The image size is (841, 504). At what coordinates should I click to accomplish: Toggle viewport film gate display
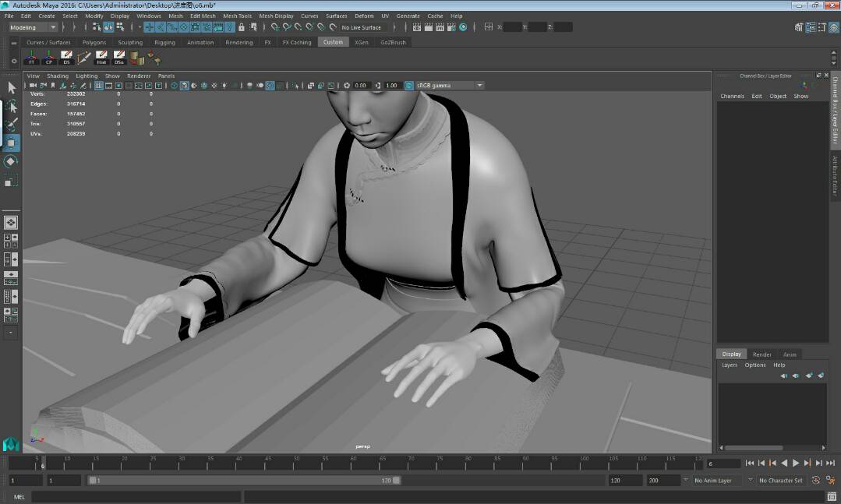pyautogui.click(x=109, y=85)
